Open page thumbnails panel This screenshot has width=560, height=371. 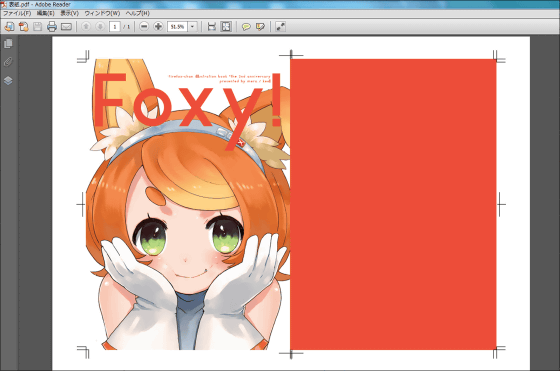pyautogui.click(x=8, y=44)
